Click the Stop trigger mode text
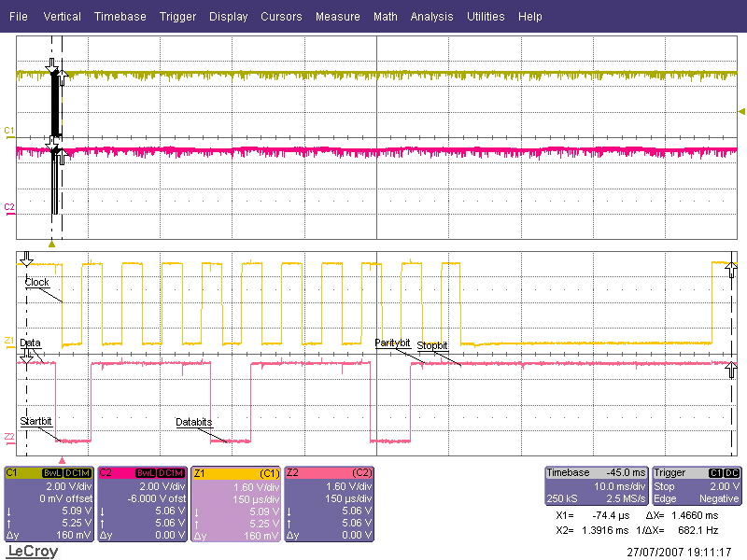 (664, 486)
